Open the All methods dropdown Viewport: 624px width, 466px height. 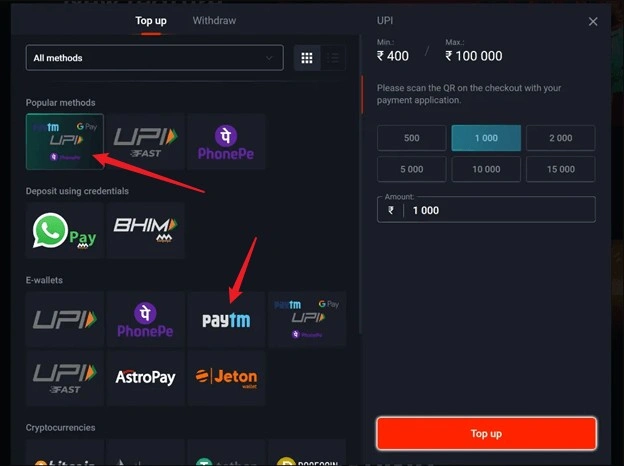pyautogui.click(x=154, y=58)
